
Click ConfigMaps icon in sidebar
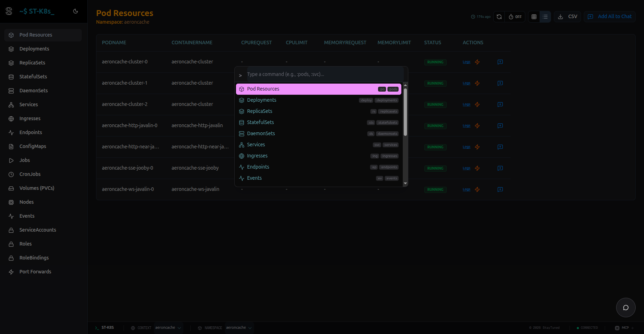(x=11, y=146)
